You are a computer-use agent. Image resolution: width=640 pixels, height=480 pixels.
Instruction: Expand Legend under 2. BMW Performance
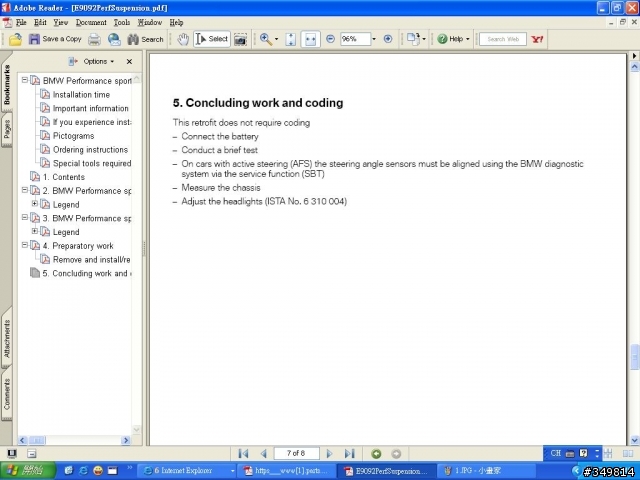pos(35,203)
